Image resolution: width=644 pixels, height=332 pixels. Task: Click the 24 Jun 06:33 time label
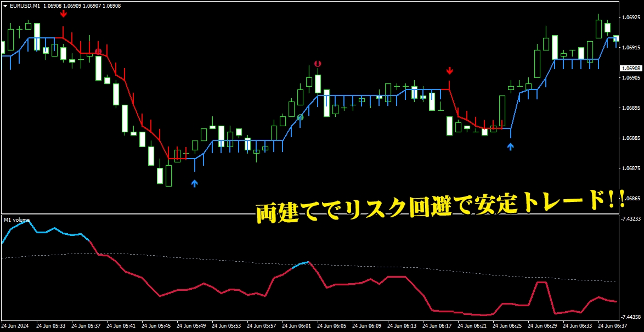[x=578, y=325]
